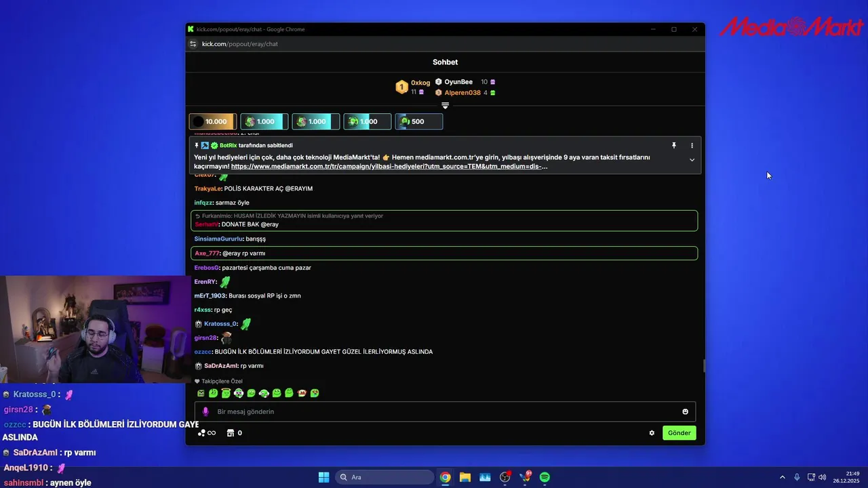This screenshot has height=488, width=868.
Task: Open File Explorer from the taskbar
Action: point(465,477)
